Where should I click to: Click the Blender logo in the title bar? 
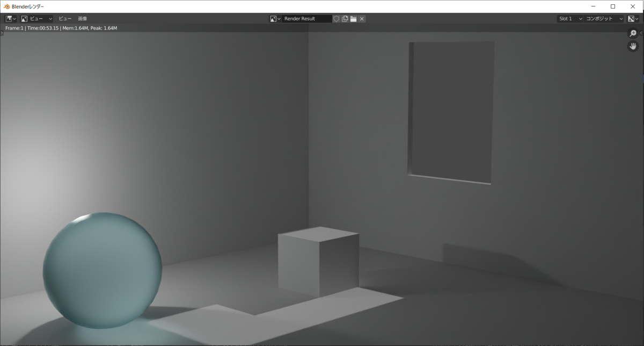(x=6, y=6)
